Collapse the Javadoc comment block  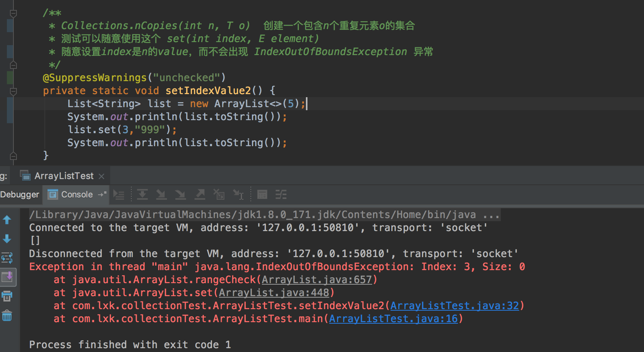[x=13, y=13]
